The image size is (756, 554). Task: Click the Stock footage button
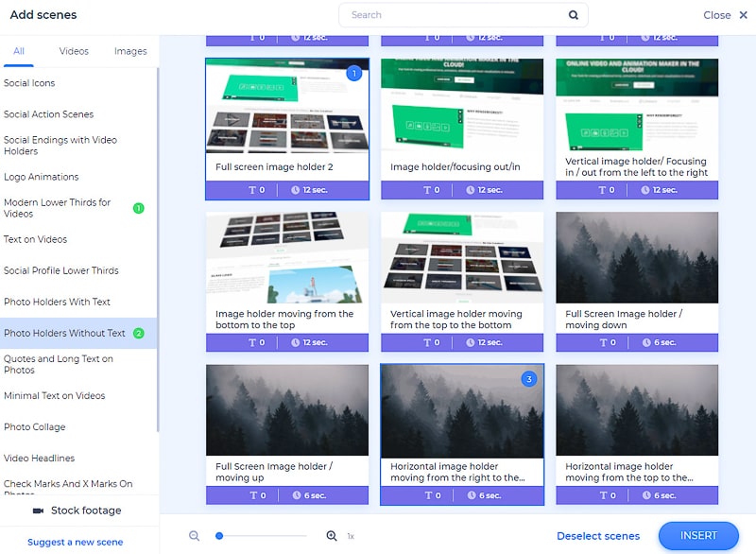pos(77,511)
